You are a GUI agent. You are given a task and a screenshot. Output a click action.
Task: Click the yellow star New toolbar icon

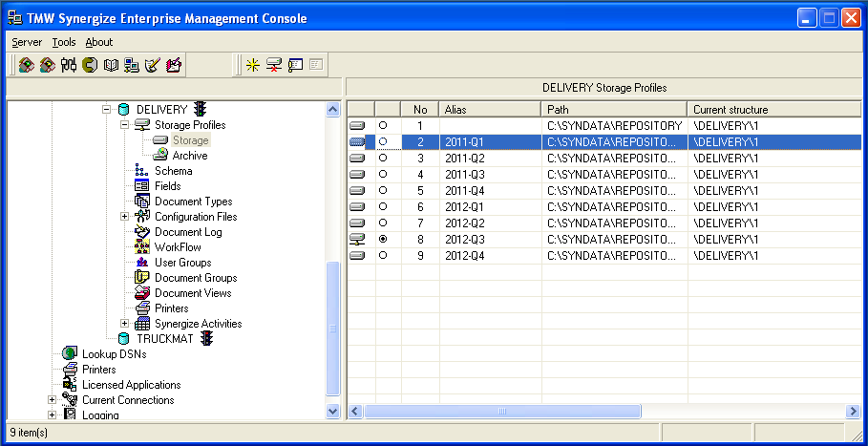tap(252, 65)
